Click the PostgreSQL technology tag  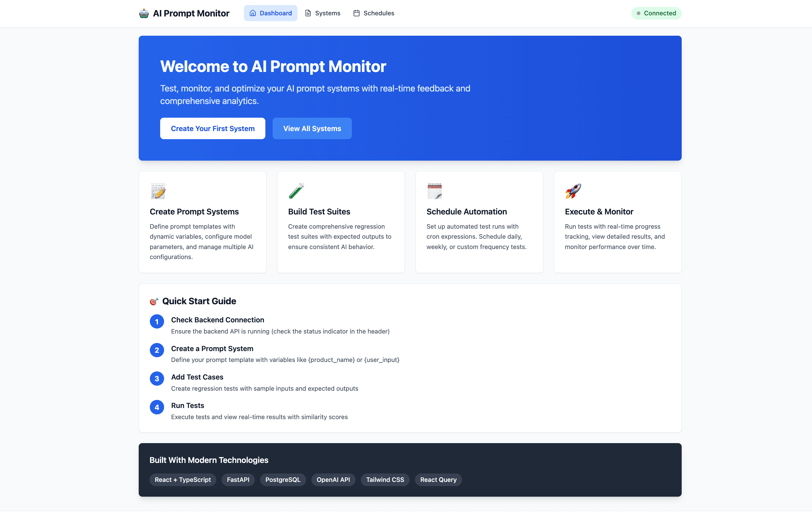tap(283, 480)
